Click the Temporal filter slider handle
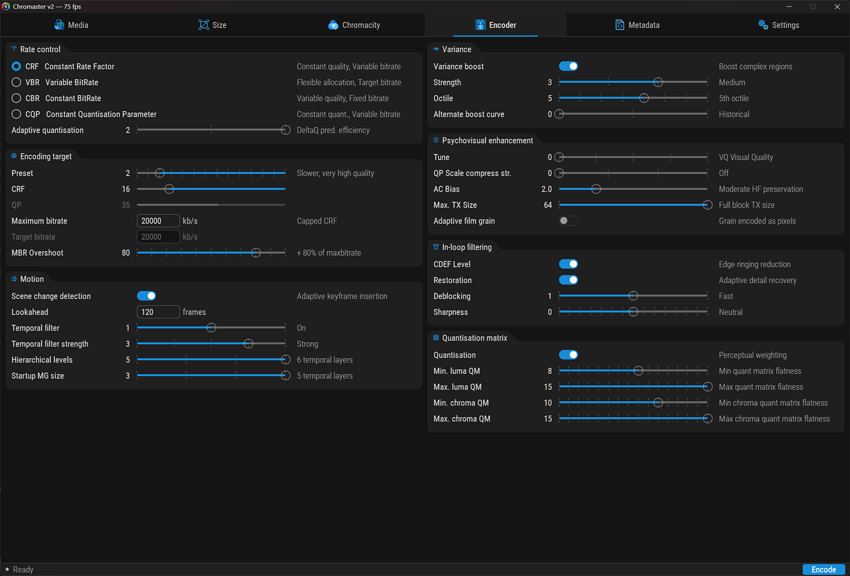The width and height of the screenshot is (850, 576). [x=211, y=328]
